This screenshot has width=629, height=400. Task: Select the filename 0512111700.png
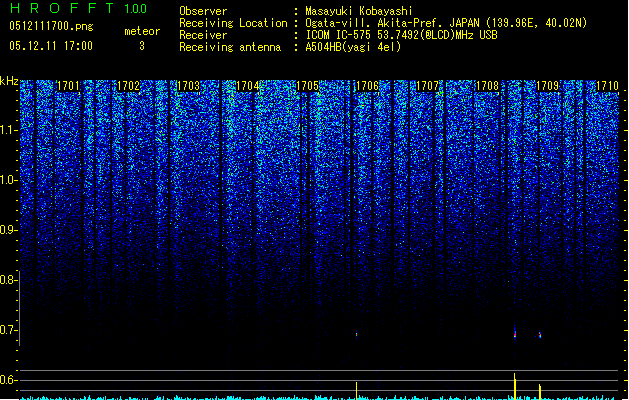coord(51,26)
